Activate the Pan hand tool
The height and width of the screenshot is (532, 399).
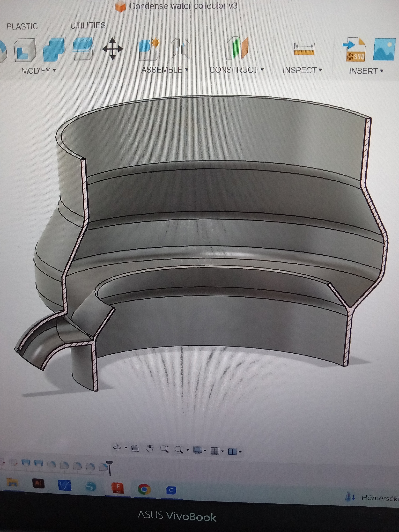coord(150,449)
